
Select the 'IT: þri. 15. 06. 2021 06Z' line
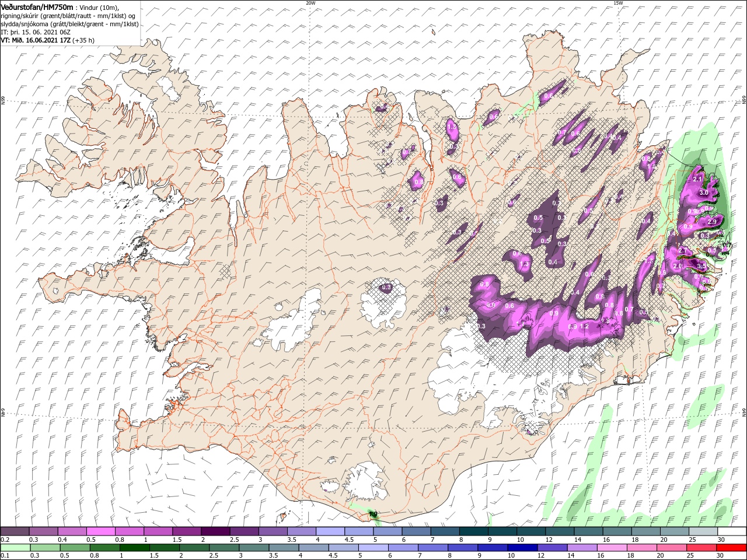tap(37, 32)
